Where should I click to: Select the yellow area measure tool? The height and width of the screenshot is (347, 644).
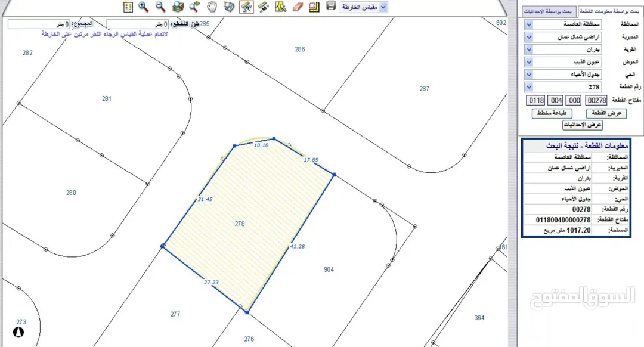point(314,7)
